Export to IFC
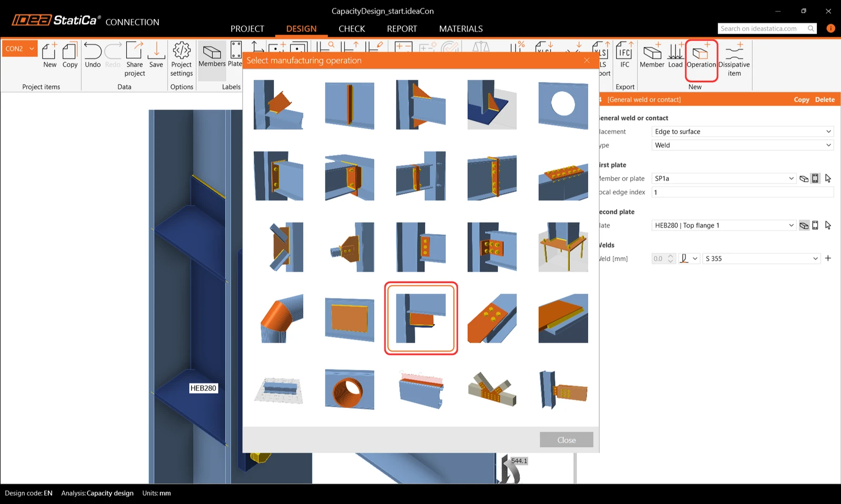Screen dimensions: 841x504 click(624, 55)
